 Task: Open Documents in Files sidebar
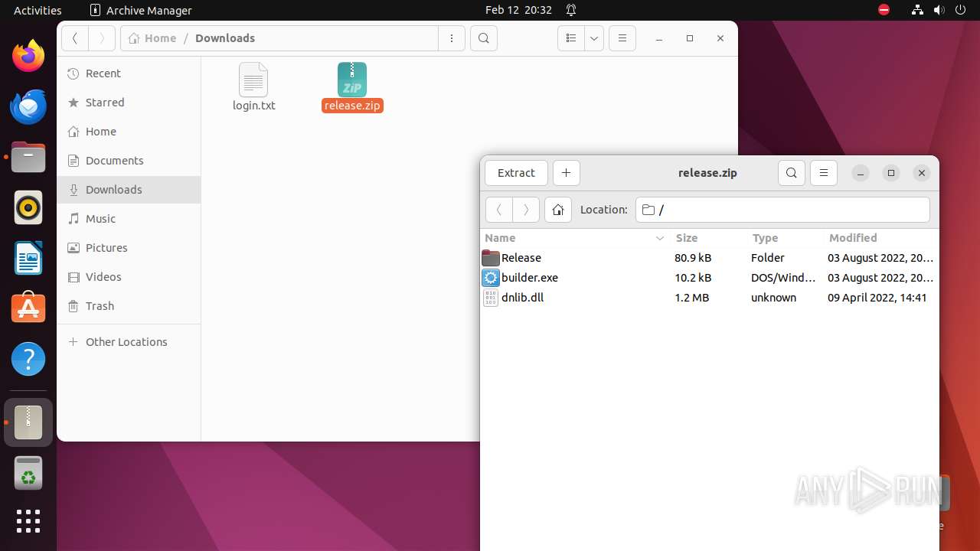tap(129, 161)
